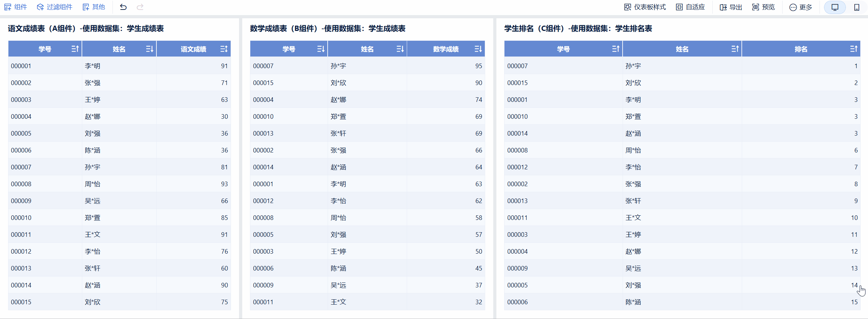The height and width of the screenshot is (319, 868).
Task: Open the 更多 more options menu
Action: point(801,7)
